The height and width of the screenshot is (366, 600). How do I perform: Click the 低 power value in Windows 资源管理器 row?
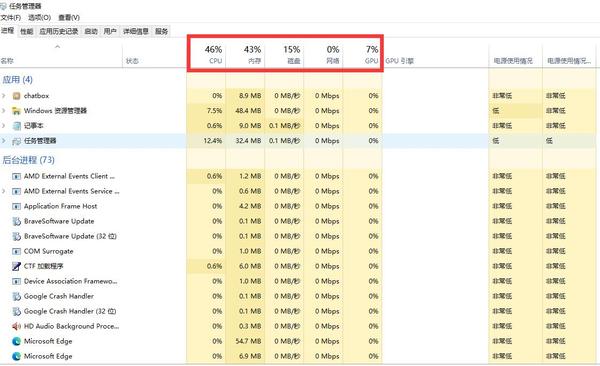496,111
